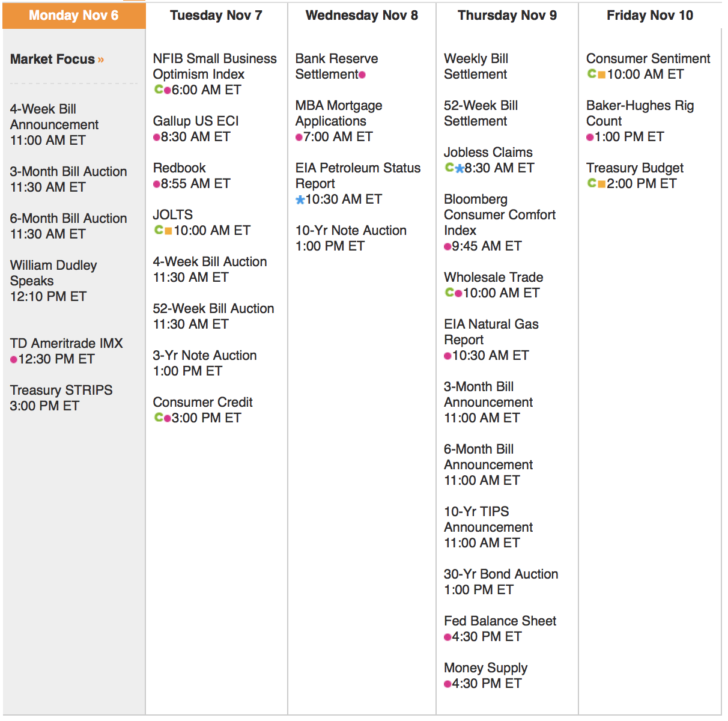Click the pink dot next to Redbook time
The width and height of the screenshot is (728, 721).
(x=157, y=184)
